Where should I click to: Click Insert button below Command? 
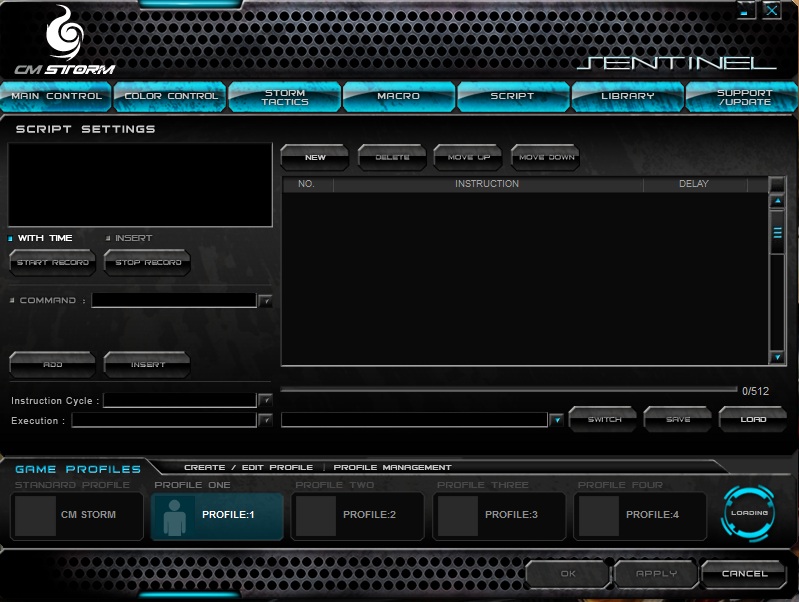147,364
